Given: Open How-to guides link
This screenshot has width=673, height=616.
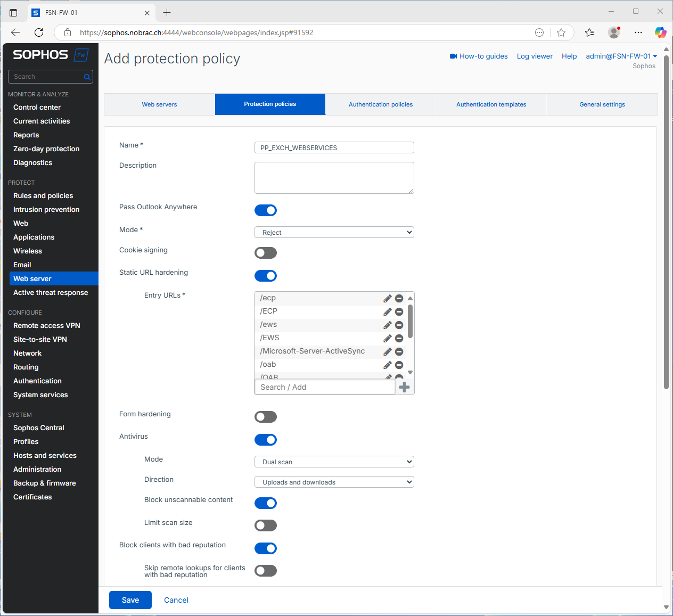Looking at the screenshot, I should pos(479,56).
